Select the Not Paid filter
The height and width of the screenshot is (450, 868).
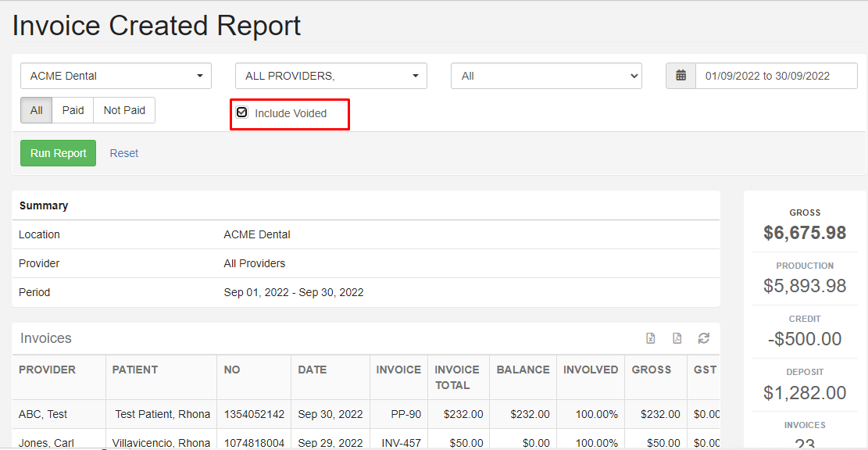tap(124, 110)
